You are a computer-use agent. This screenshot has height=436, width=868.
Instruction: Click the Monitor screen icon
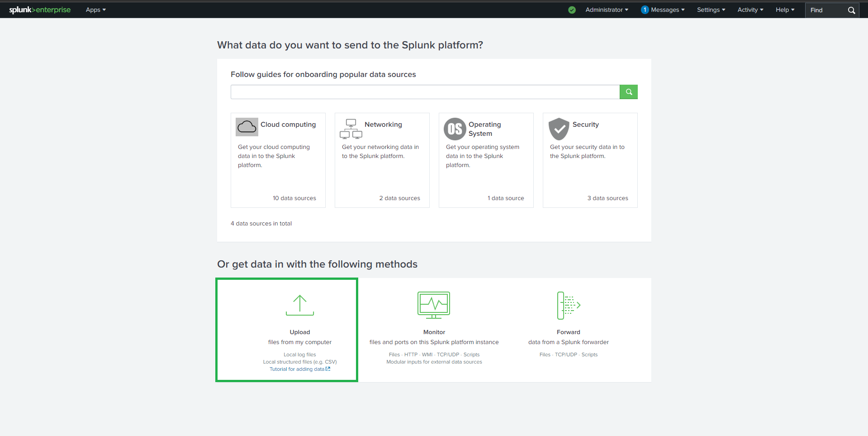pyautogui.click(x=434, y=305)
